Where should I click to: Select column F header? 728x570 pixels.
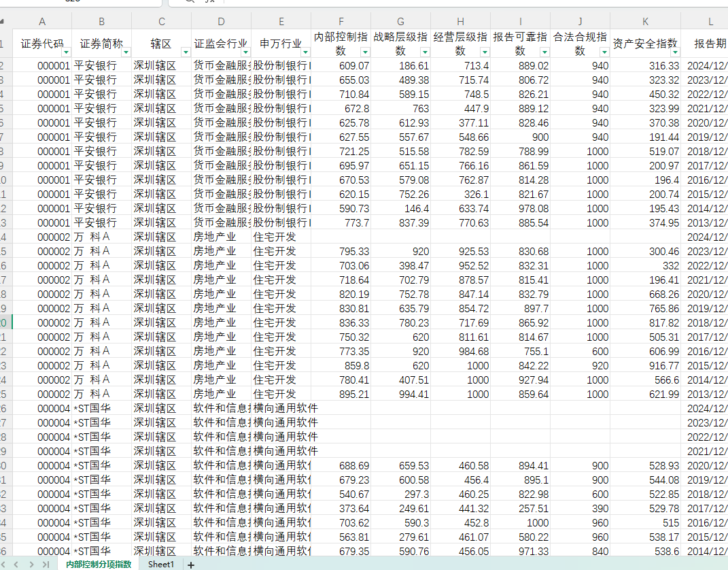pyautogui.click(x=341, y=21)
